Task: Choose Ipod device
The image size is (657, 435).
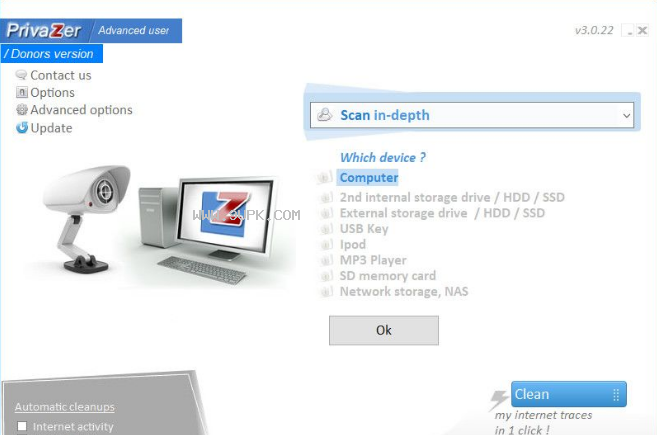Action: pos(352,244)
